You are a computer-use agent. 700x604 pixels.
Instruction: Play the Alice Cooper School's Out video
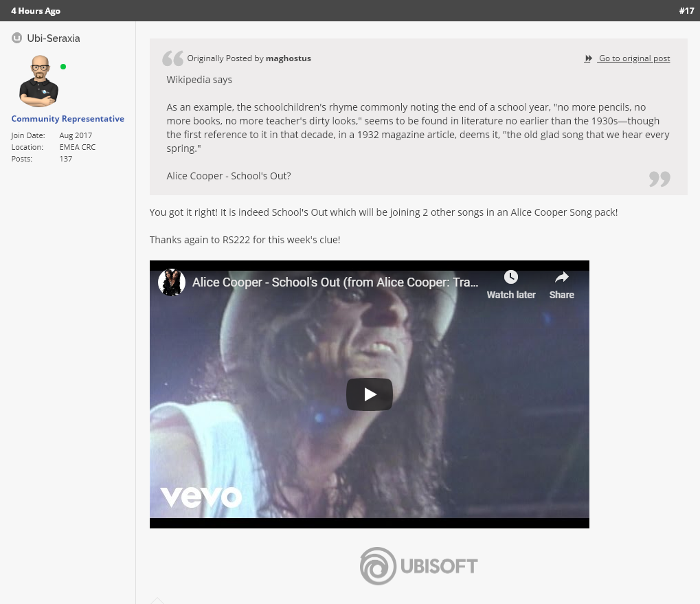[x=369, y=394]
